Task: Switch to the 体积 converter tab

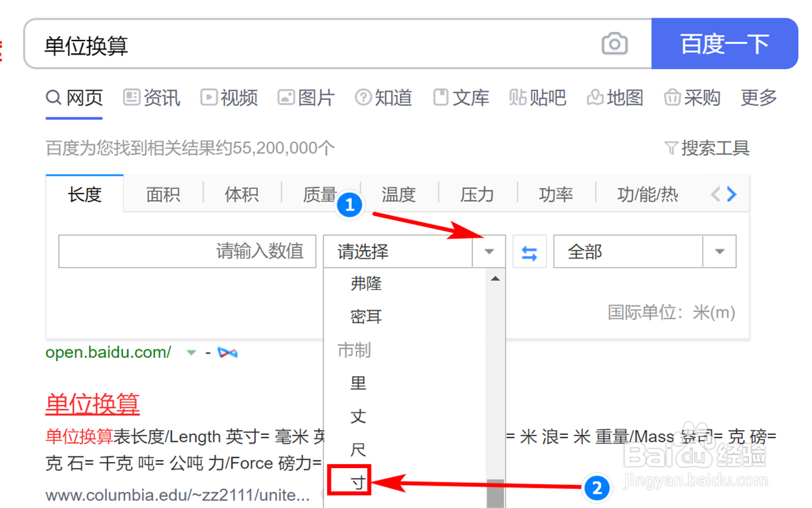Action: [x=242, y=195]
